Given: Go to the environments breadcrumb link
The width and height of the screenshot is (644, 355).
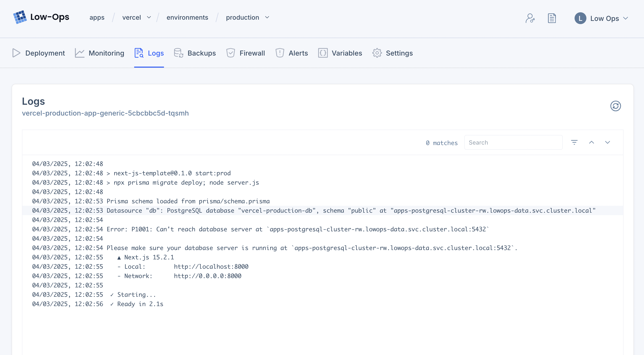Looking at the screenshot, I should coord(187,17).
